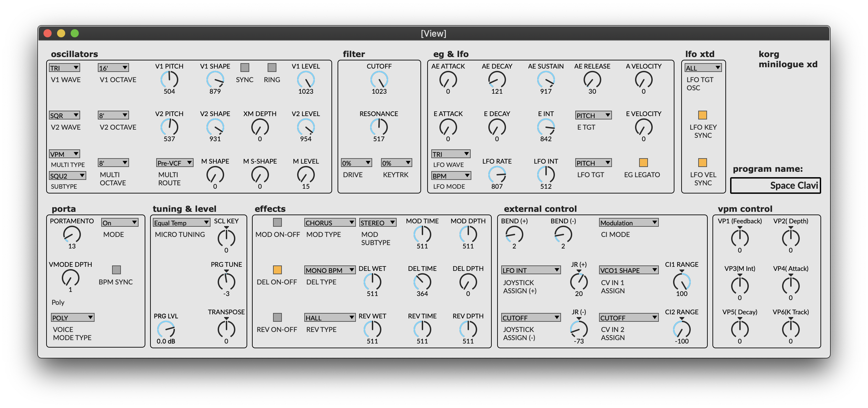Enable the BPM SYNC toggle
Viewport: 868px width, 408px height.
116,270
